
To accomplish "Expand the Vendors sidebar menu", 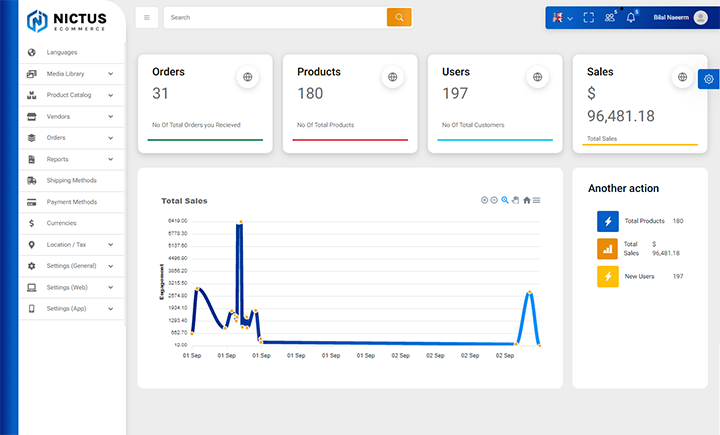I will pos(72,117).
